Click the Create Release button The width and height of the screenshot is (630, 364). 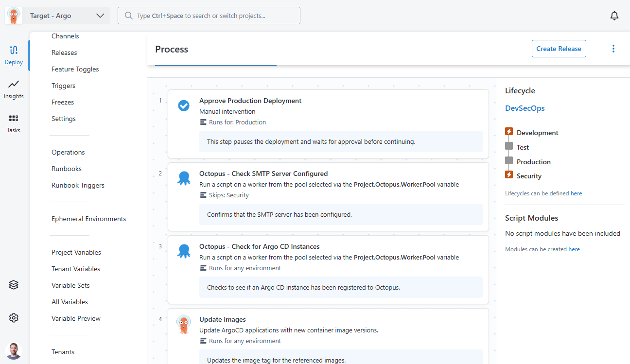pos(559,49)
